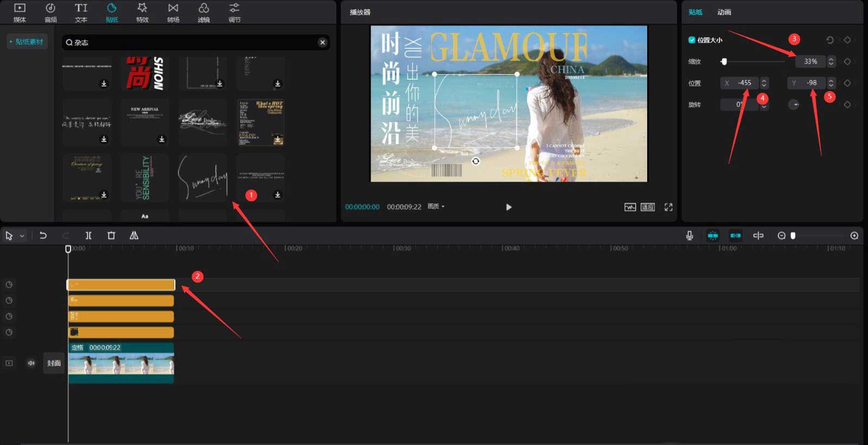The width and height of the screenshot is (868, 445).
Task: Toggle main track magnet snapping
Action: click(713, 235)
